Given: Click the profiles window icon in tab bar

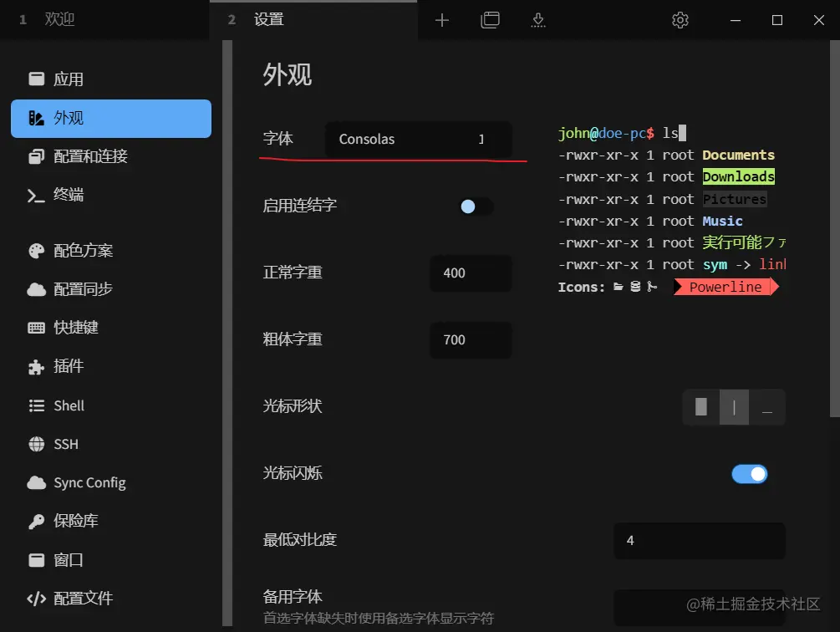Looking at the screenshot, I should [x=490, y=20].
